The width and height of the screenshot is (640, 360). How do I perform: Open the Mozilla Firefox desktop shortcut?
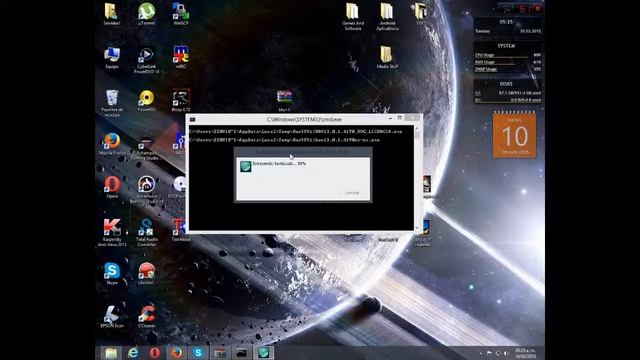[112, 144]
